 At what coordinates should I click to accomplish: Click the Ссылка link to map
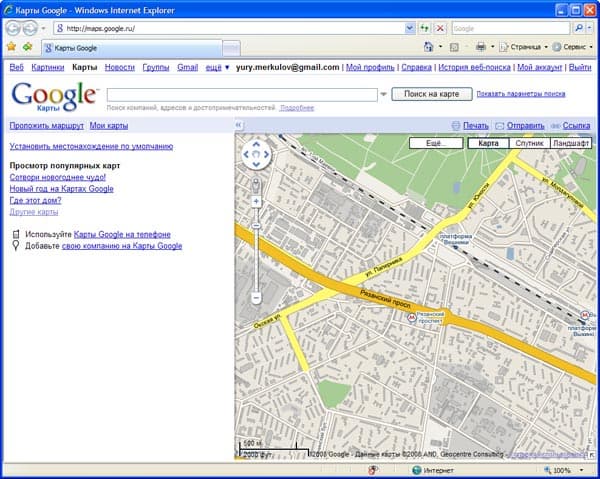pos(576,125)
